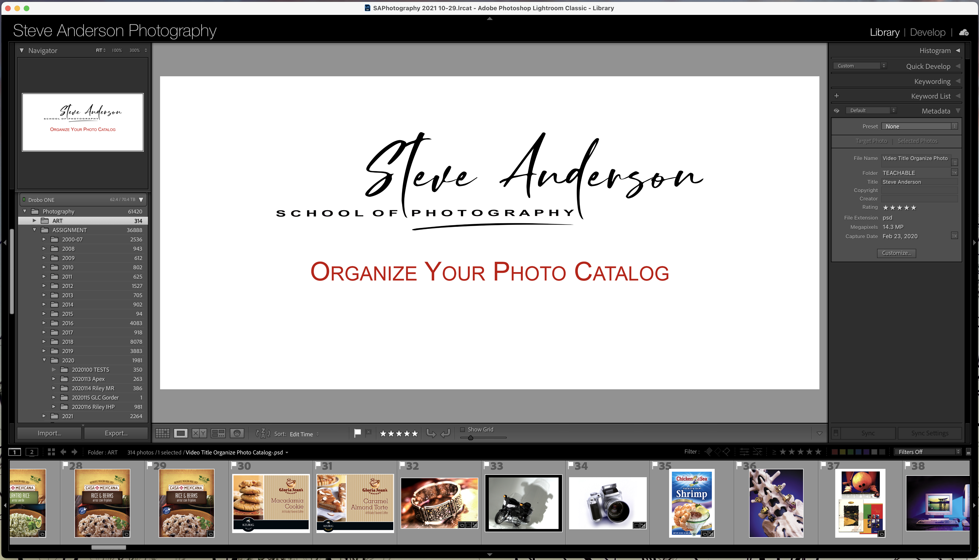Open the Sort Edit Time dropdown

(x=304, y=434)
